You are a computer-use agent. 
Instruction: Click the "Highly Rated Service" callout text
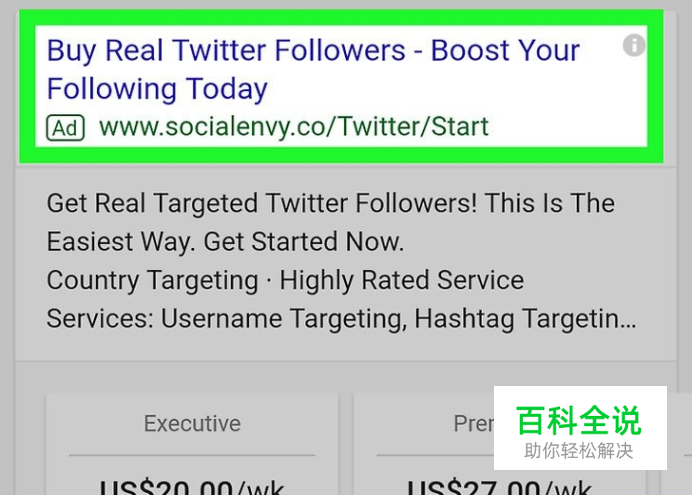(402, 281)
